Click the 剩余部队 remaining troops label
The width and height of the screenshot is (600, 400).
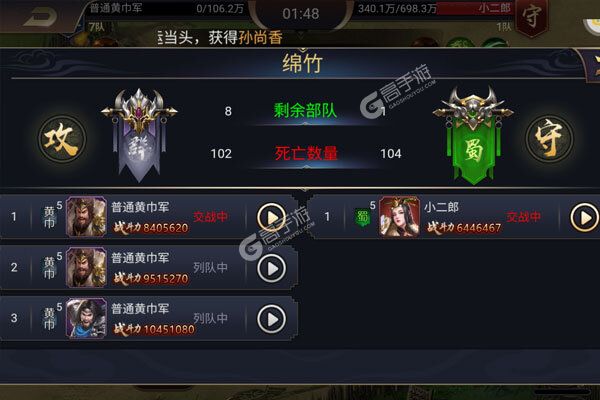tap(305, 111)
